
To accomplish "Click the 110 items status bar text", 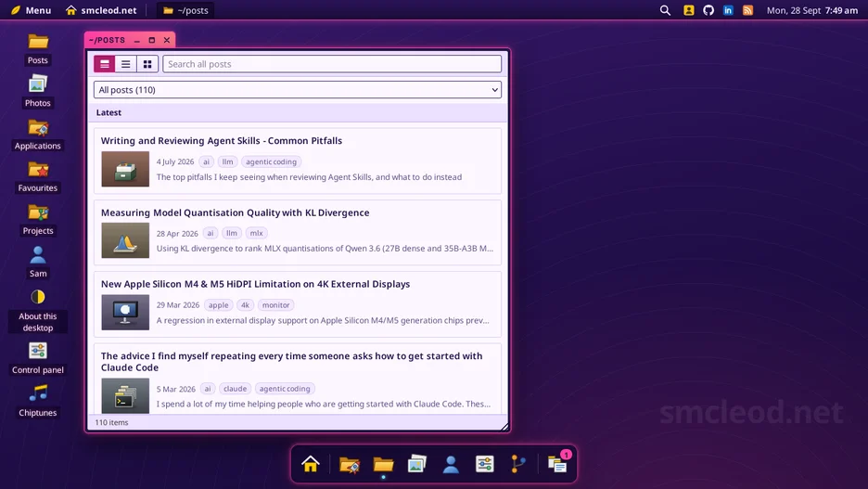I will tap(111, 422).
